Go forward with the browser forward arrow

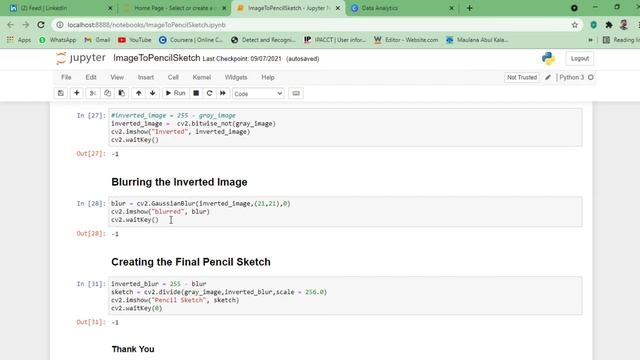point(26,25)
